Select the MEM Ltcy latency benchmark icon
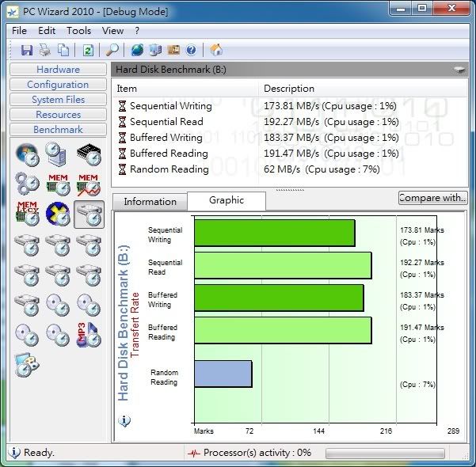The width and height of the screenshot is (476, 467). [27, 214]
